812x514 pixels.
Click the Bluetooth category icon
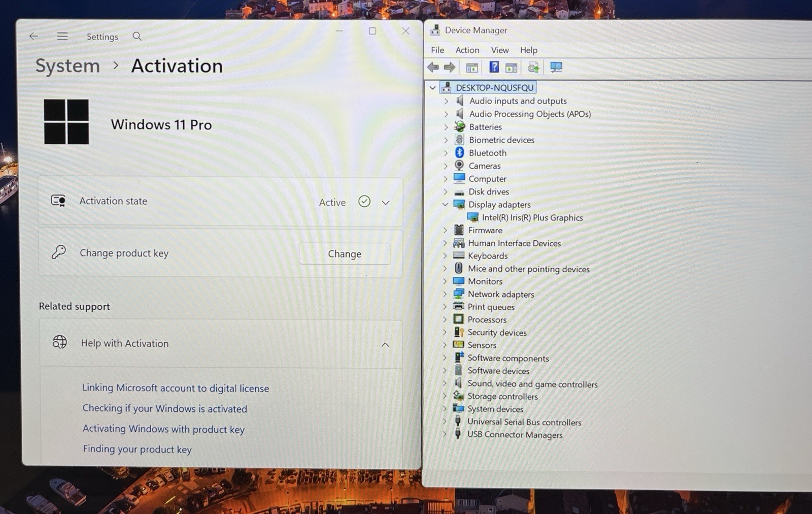tap(459, 152)
